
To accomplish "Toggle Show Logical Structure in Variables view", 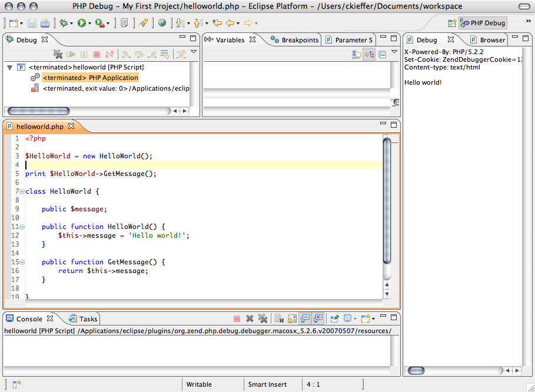I will click(369, 54).
